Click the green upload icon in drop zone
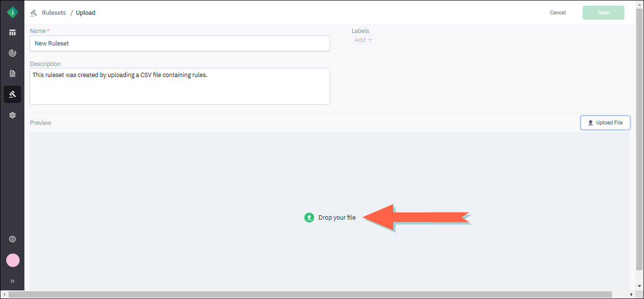The height and width of the screenshot is (299, 644). pyautogui.click(x=309, y=218)
